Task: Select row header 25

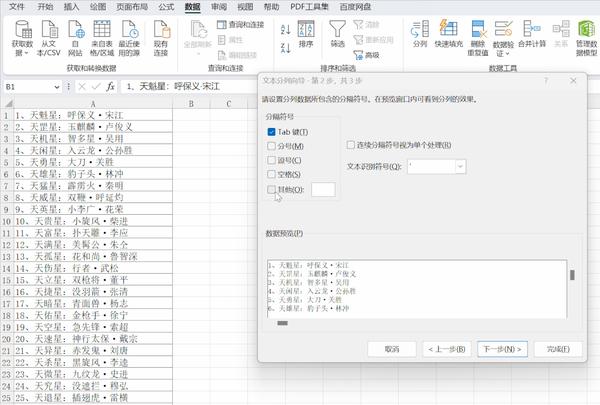Action: 7,398
